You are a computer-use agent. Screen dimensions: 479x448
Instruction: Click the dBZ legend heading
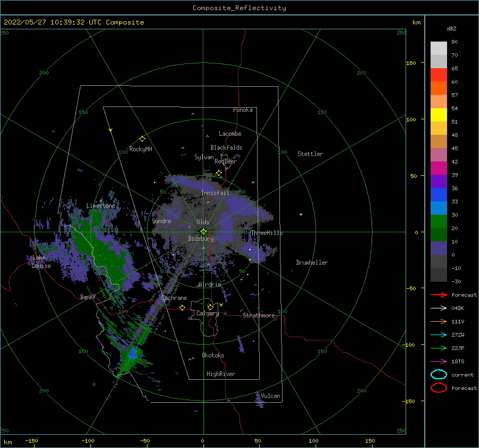click(451, 28)
